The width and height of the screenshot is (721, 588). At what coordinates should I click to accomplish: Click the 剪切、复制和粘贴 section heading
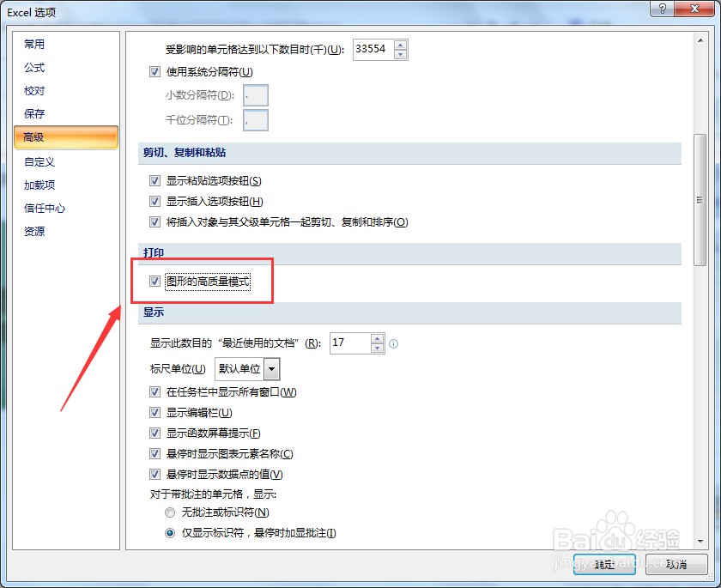pos(185,153)
